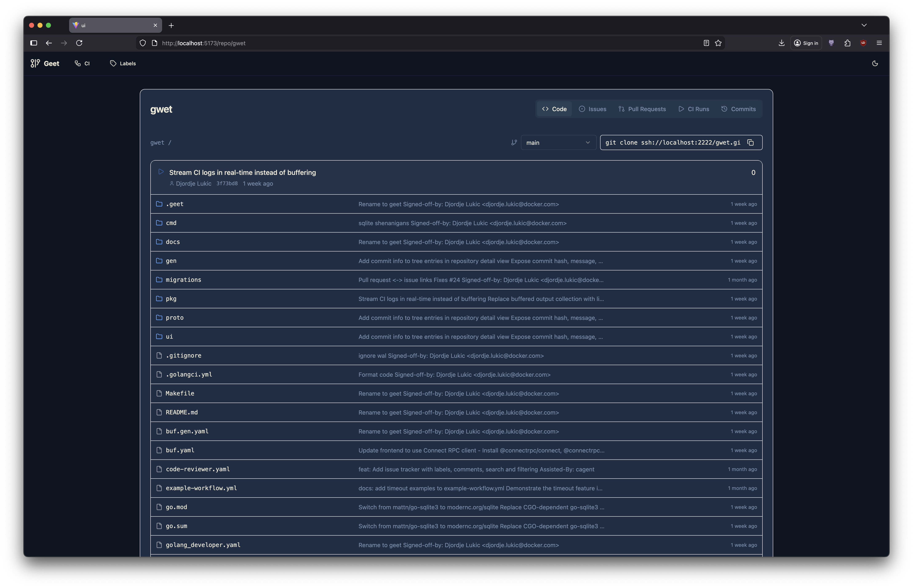
Task: Open the main branch dropdown
Action: [x=558, y=142]
